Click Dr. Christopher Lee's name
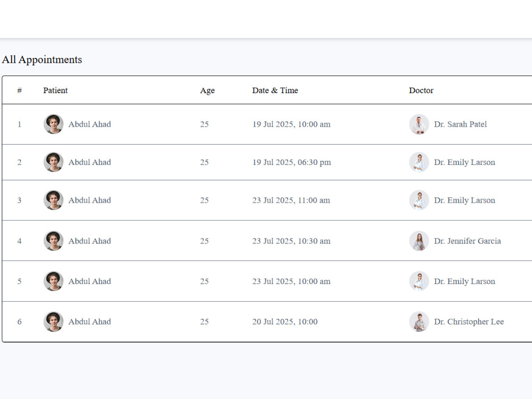The width and height of the screenshot is (532, 399). point(469,322)
